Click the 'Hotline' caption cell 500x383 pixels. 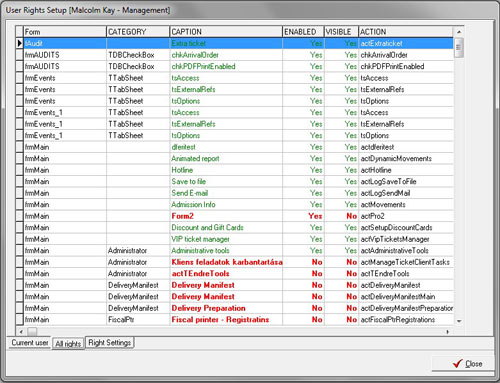(226, 170)
